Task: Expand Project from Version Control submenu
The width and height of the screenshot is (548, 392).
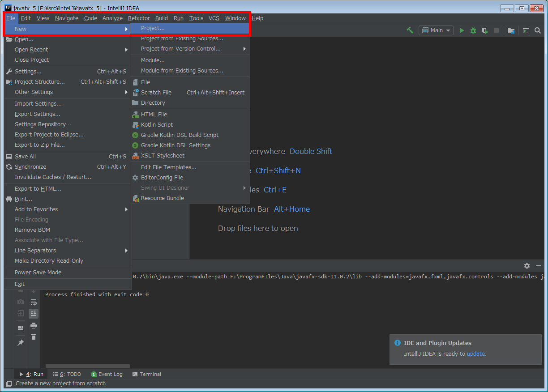Action: coord(190,49)
